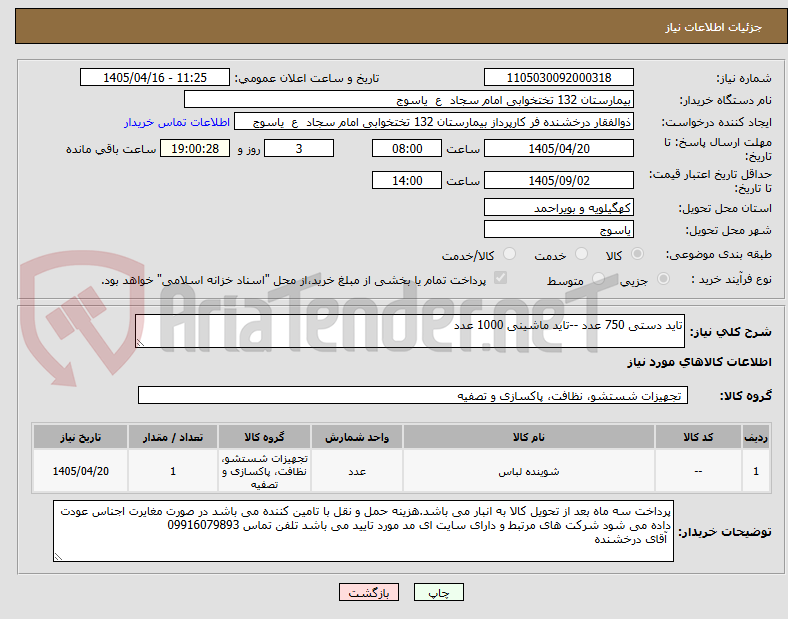Choose the جزیی purchase type radio
Image resolution: width=788 pixels, height=619 pixels.
pos(663,279)
